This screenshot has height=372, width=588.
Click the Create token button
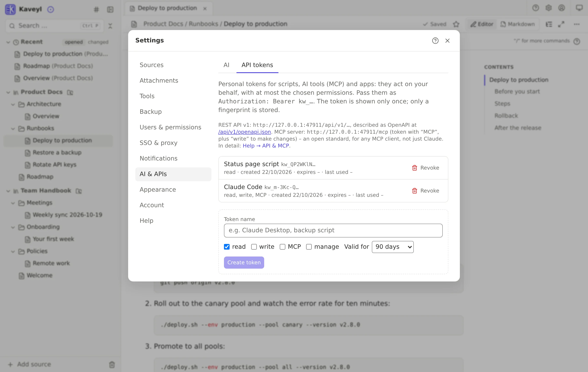(244, 262)
